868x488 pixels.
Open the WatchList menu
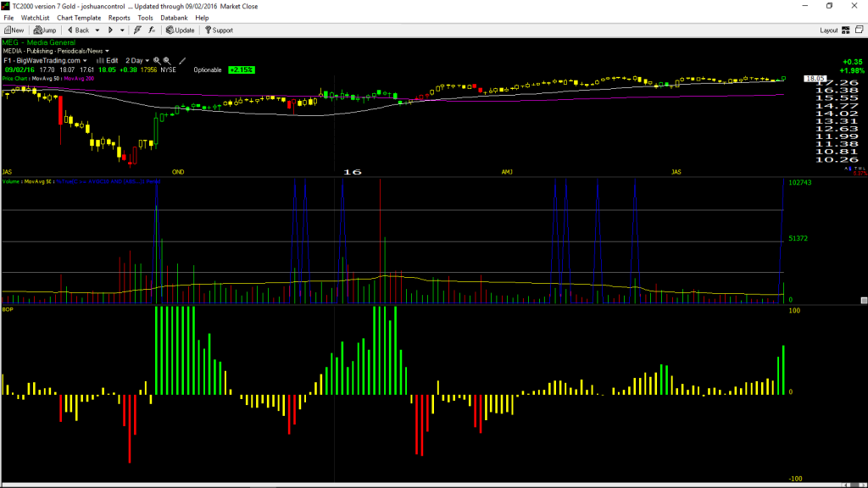35,18
